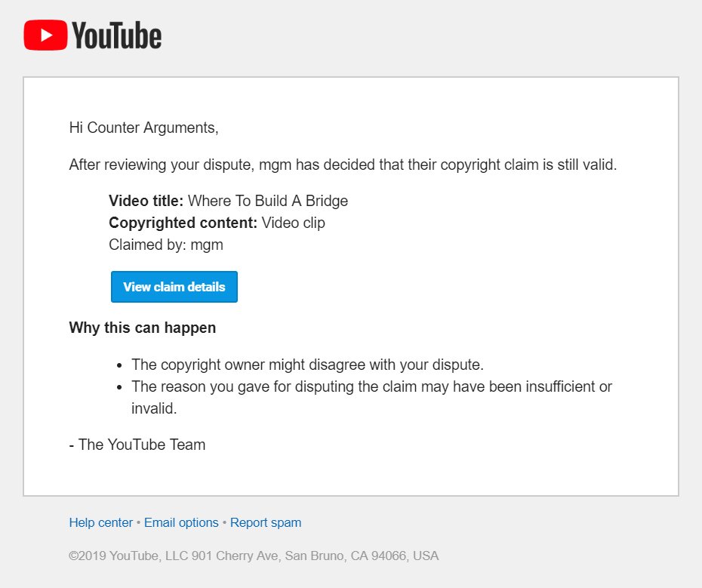702x588 pixels.
Task: Select the Report spam link
Action: tap(266, 522)
